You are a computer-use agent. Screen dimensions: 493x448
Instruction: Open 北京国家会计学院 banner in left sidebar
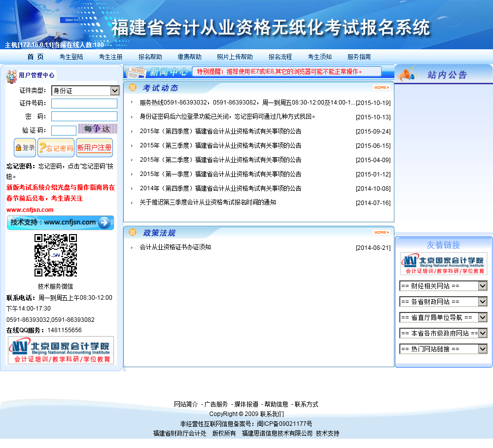(x=61, y=350)
